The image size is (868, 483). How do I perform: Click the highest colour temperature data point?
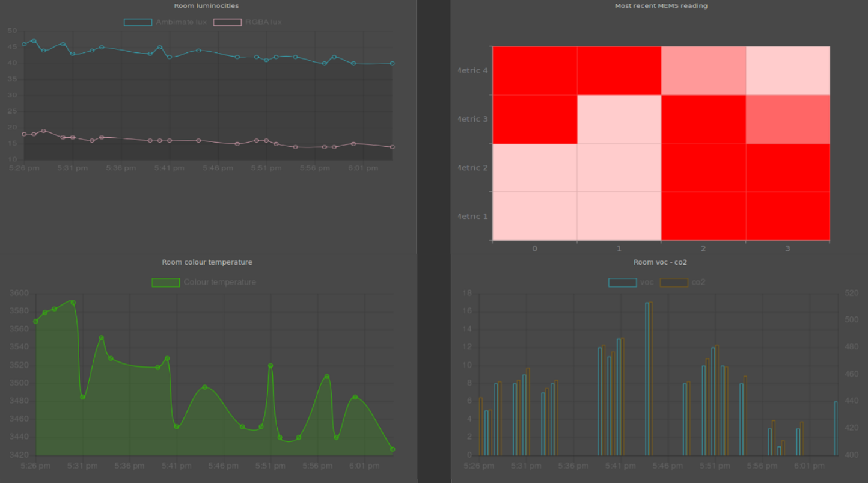pos(73,303)
